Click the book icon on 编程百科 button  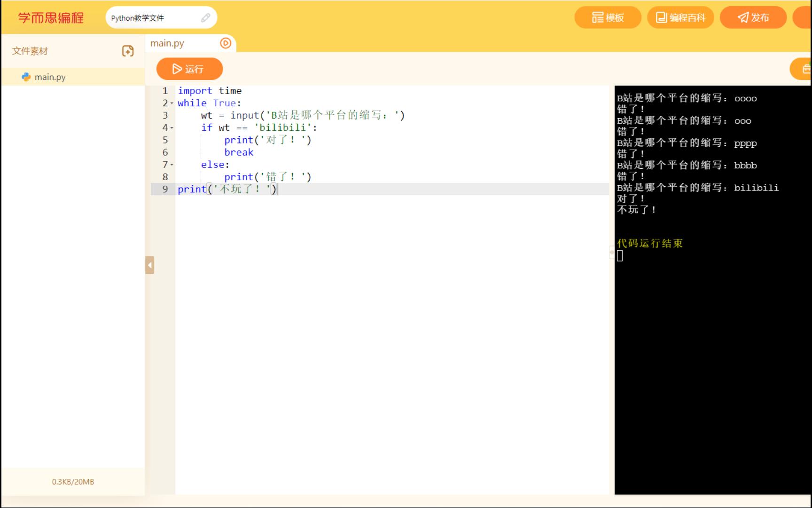click(x=660, y=17)
